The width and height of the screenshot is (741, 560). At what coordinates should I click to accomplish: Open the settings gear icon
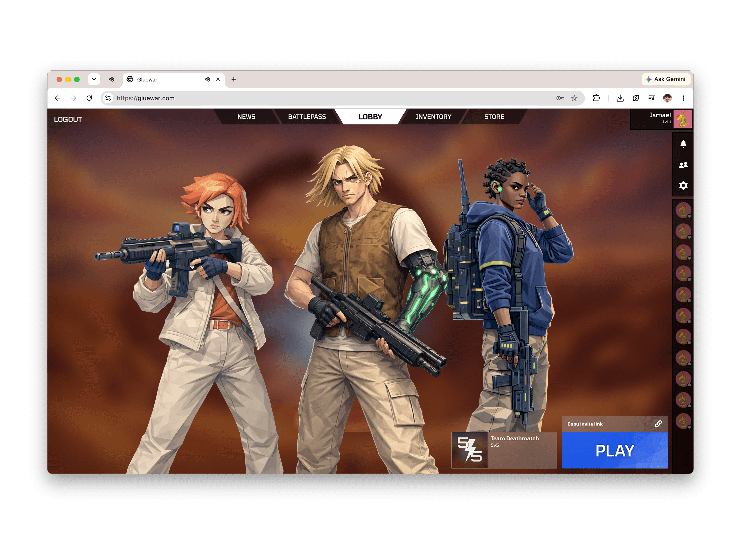click(683, 186)
